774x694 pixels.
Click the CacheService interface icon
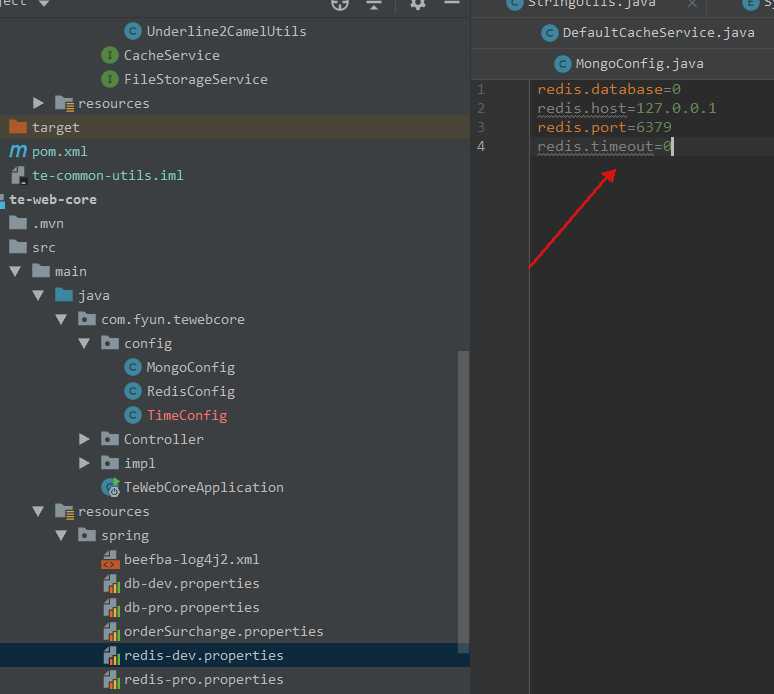(x=110, y=55)
